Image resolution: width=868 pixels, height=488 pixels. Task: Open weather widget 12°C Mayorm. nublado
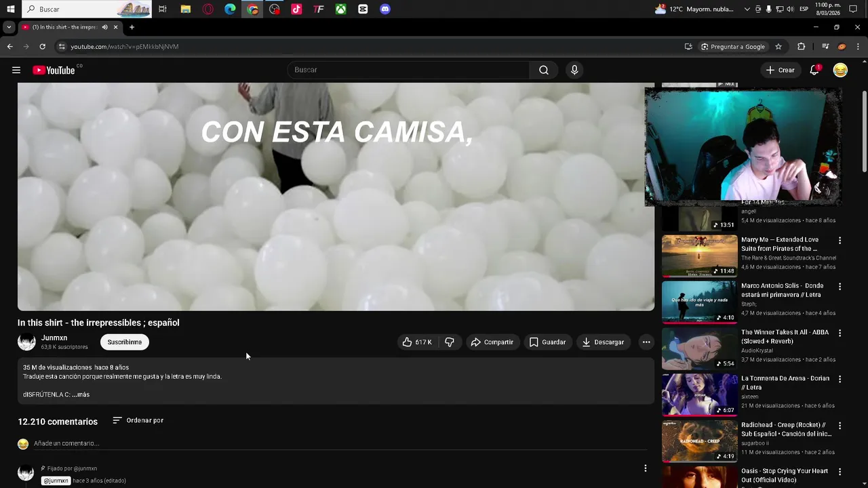[696, 9]
